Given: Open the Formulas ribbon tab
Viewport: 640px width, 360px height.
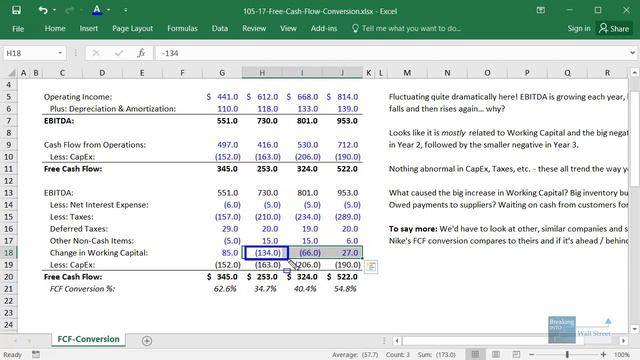Looking at the screenshot, I should 182,29.
